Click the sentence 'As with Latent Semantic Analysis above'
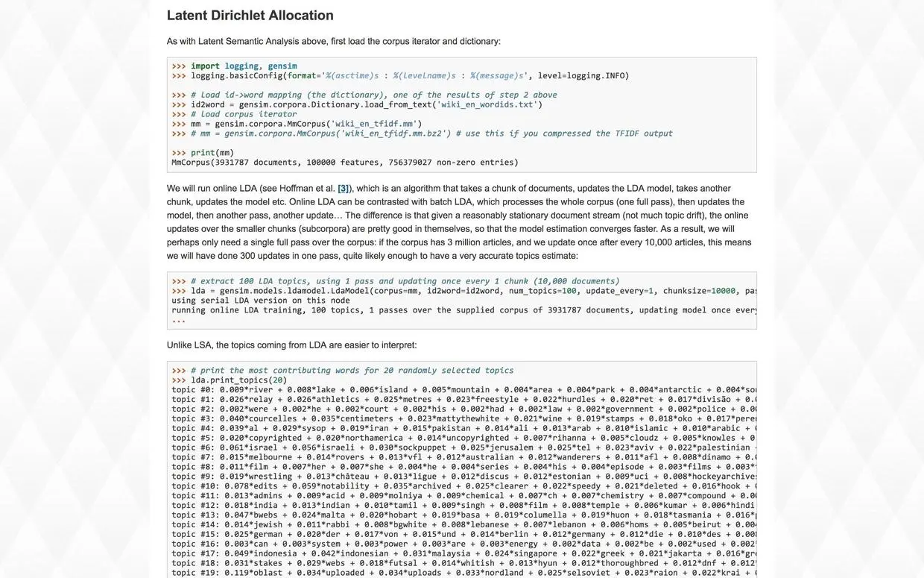Screen dimensions: 924x578 pos(334,42)
